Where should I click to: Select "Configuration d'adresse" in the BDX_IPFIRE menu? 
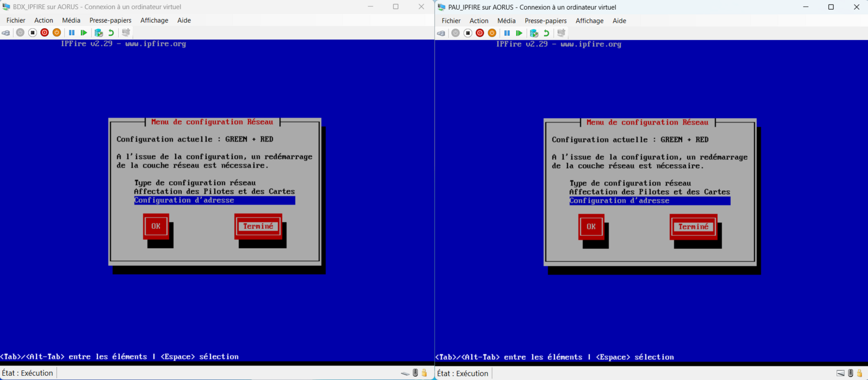pyautogui.click(x=184, y=200)
